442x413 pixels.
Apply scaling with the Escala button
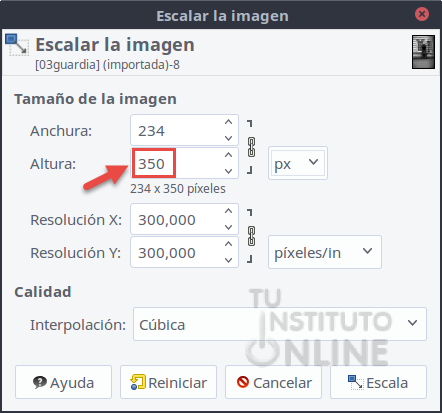378,382
